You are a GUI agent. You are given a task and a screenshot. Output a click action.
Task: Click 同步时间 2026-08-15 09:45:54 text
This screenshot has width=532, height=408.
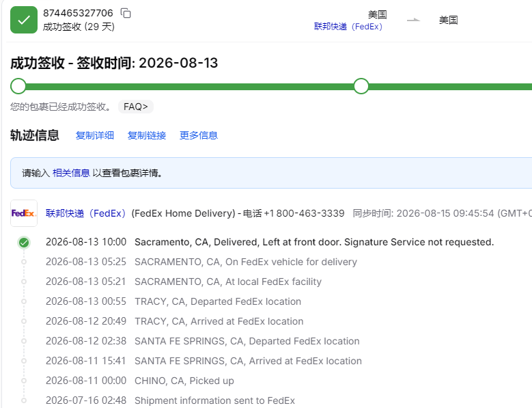point(442,213)
